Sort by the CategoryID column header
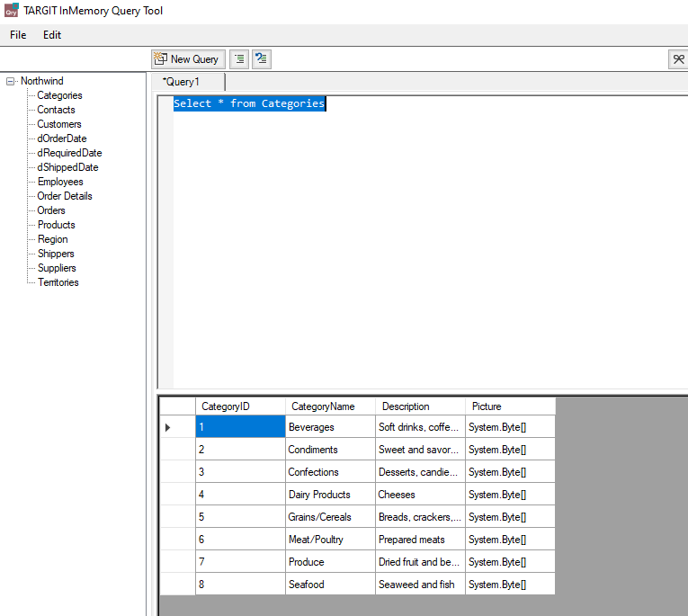Viewport: 688px width, 616px height. [240, 406]
